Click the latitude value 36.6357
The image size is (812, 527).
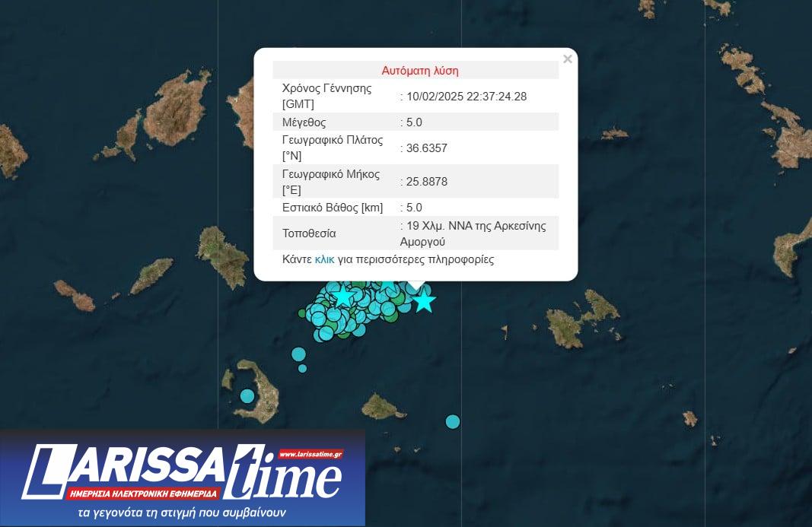427,148
